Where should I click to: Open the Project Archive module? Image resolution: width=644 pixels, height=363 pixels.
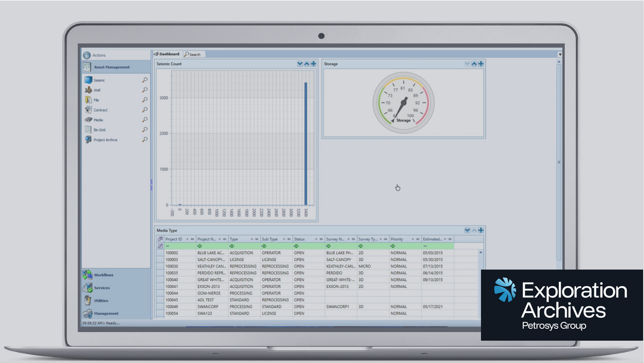pyautogui.click(x=89, y=140)
